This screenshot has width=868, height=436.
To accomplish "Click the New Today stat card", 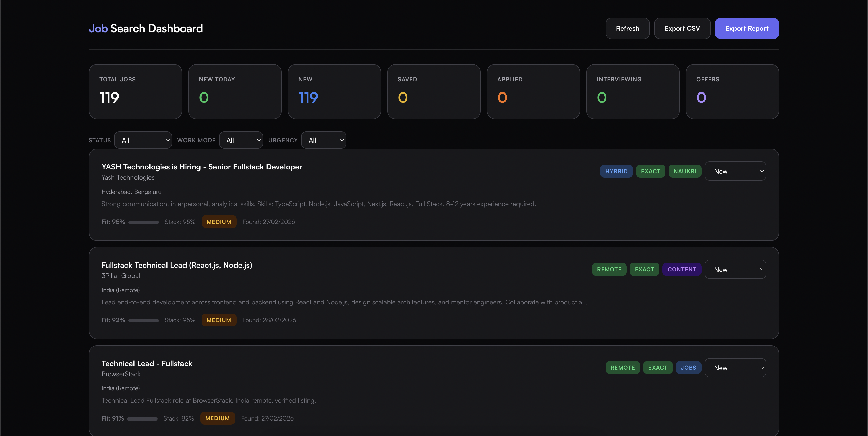I will [x=235, y=91].
